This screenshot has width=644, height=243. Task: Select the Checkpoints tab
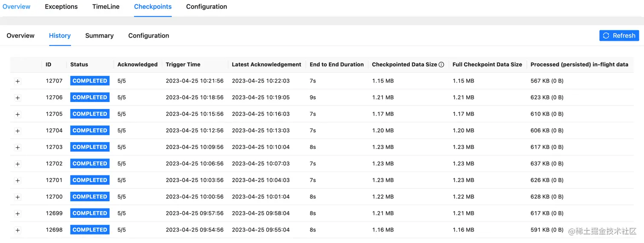click(153, 7)
